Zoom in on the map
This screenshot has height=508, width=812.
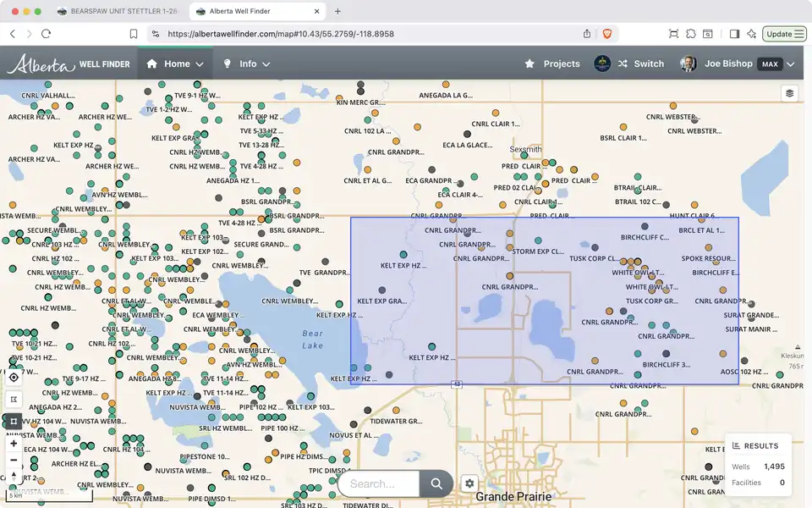pyautogui.click(x=14, y=444)
